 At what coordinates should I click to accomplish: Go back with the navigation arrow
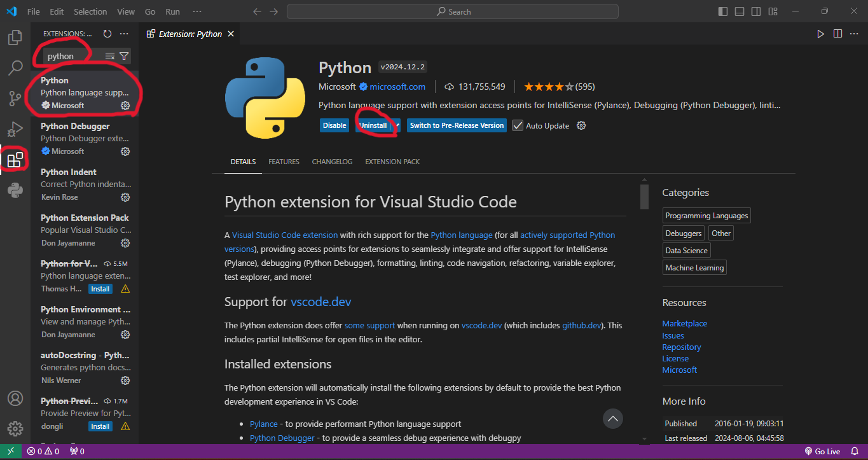coord(257,11)
